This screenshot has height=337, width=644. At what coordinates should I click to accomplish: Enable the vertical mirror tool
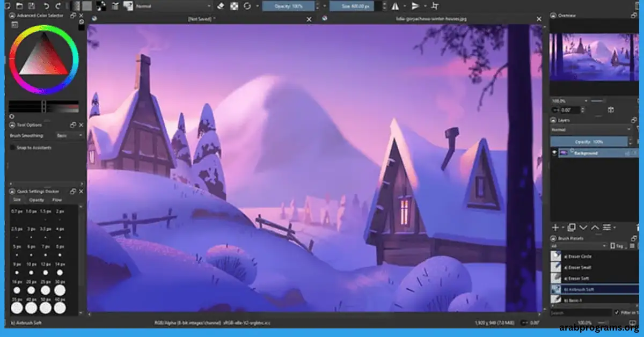click(415, 6)
